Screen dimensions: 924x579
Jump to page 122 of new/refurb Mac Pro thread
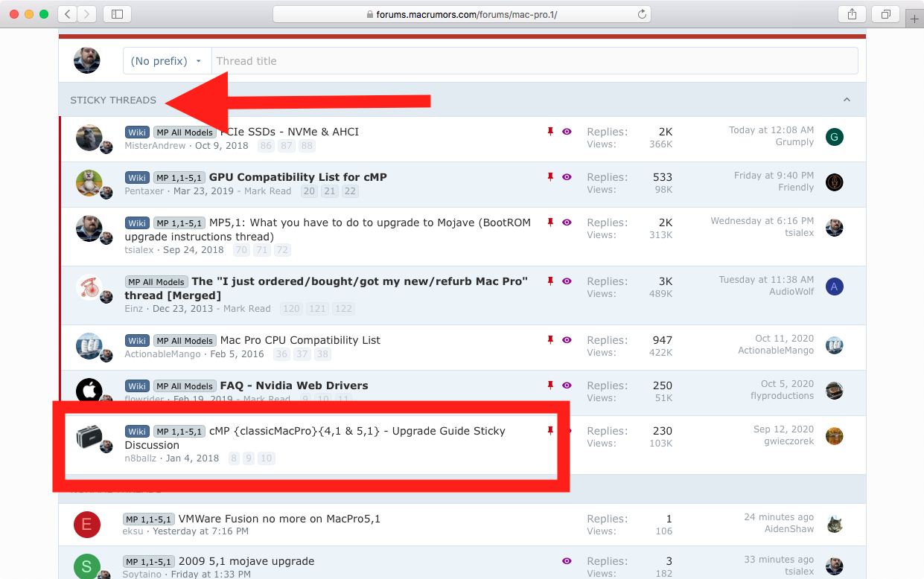[342, 309]
